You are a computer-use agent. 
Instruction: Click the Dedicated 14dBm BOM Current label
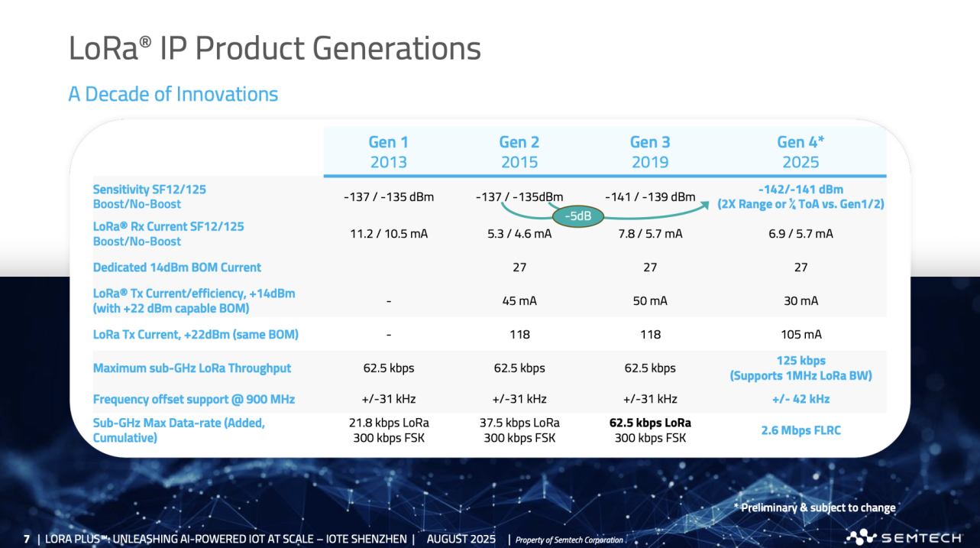pyautogui.click(x=177, y=268)
